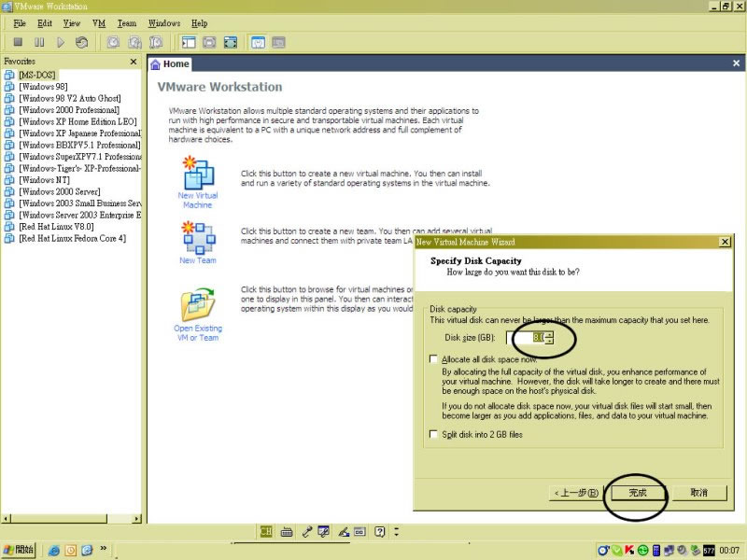Open the View menu
The width and height of the screenshot is (747, 560).
72,23
